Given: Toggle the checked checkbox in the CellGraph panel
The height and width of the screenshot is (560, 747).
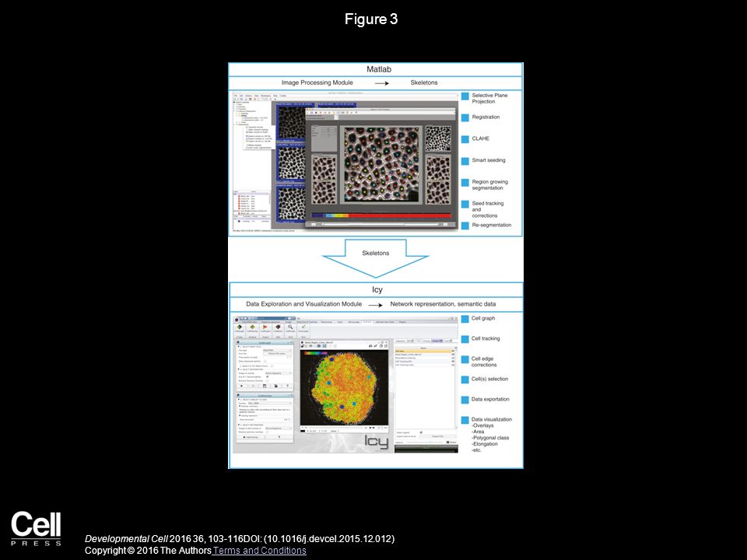Looking at the screenshot, I should pos(267,376).
